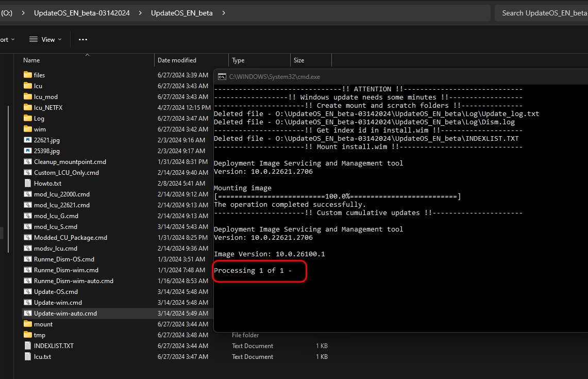Click the Log folder icon

click(x=28, y=118)
